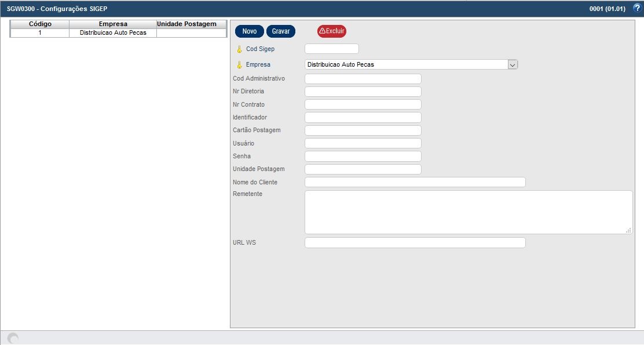Click the key icon next to Empresa

click(x=238, y=64)
